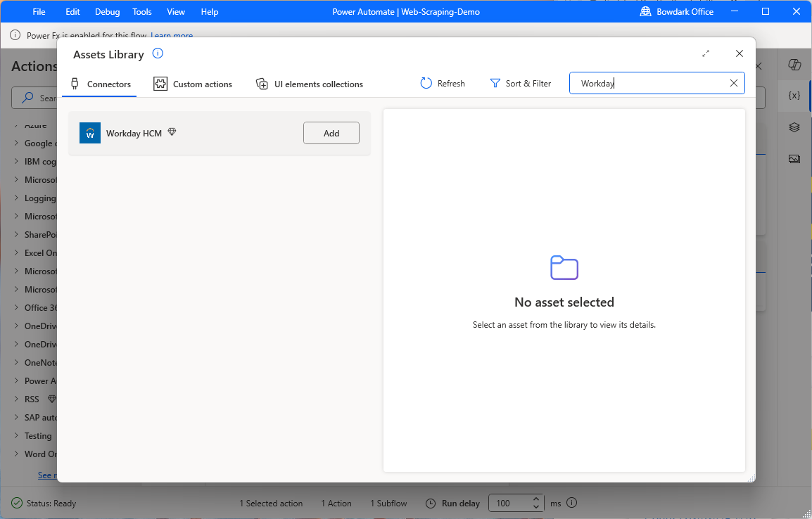Open the Tools menu

142,11
